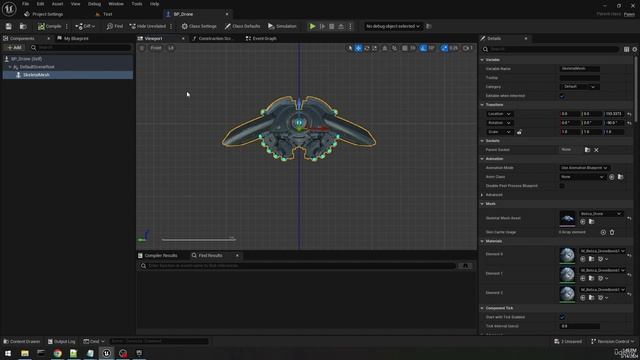Open Class Defaults
The image size is (640, 360).
click(x=242, y=26)
